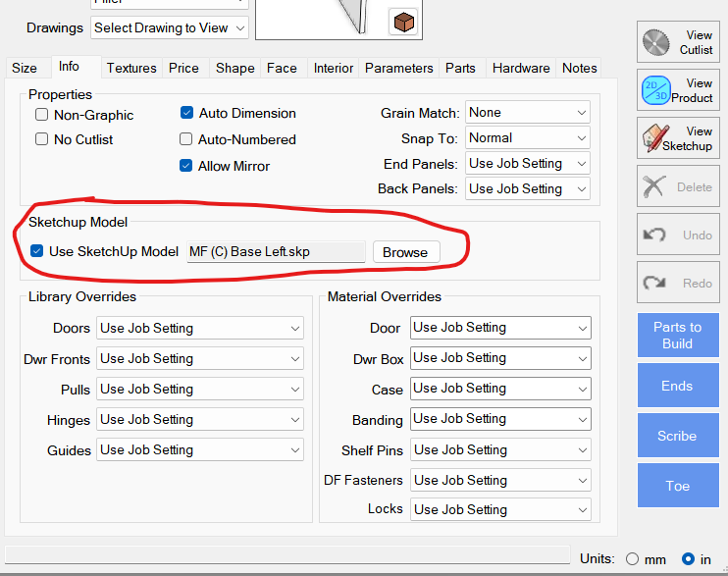
Task: Select mm units radio button
Action: point(632,558)
